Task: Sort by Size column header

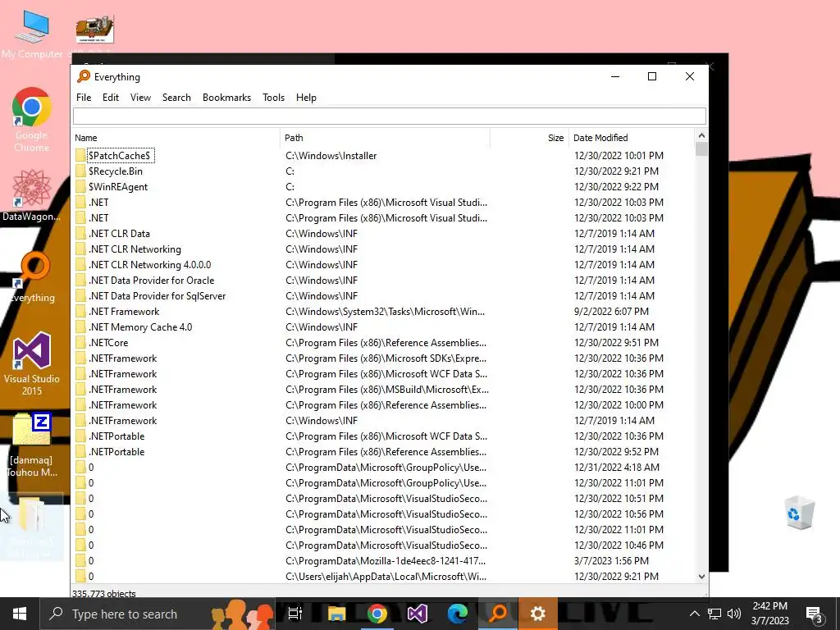Action: pos(529,138)
